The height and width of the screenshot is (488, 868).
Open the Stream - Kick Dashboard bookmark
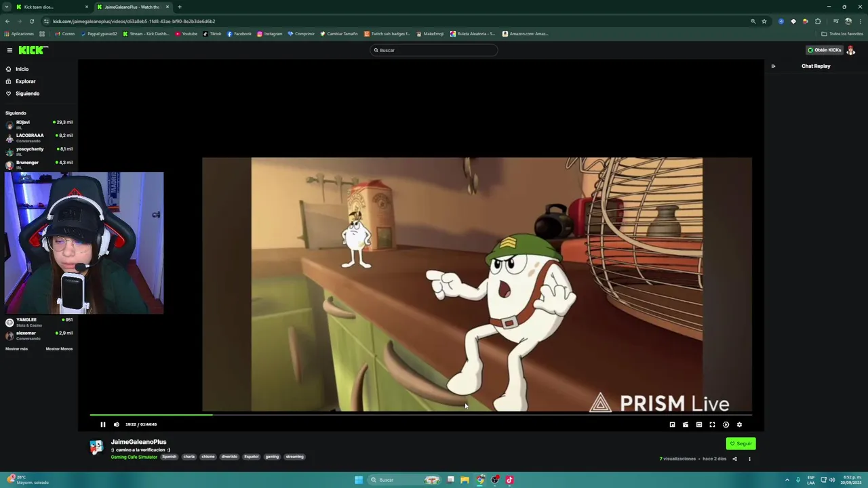[146, 34]
